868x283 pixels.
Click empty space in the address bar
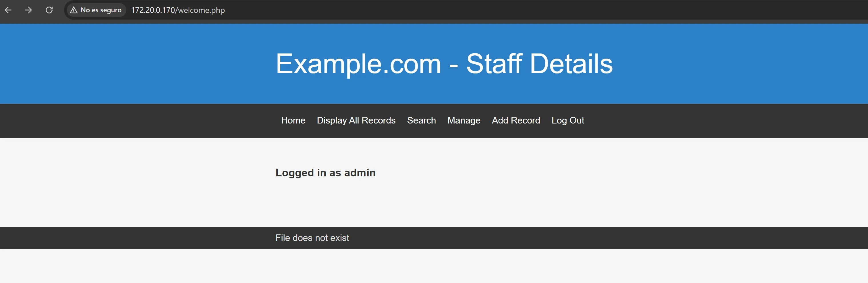pyautogui.click(x=505, y=10)
